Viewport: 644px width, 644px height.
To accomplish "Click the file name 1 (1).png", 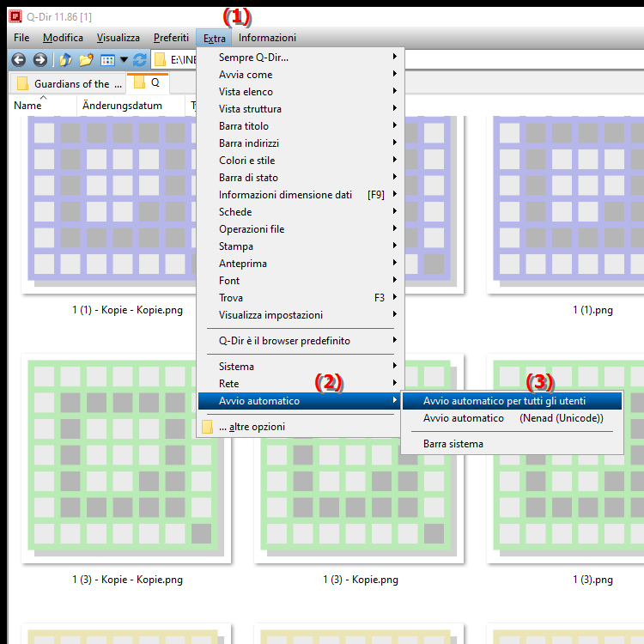I will click(592, 310).
